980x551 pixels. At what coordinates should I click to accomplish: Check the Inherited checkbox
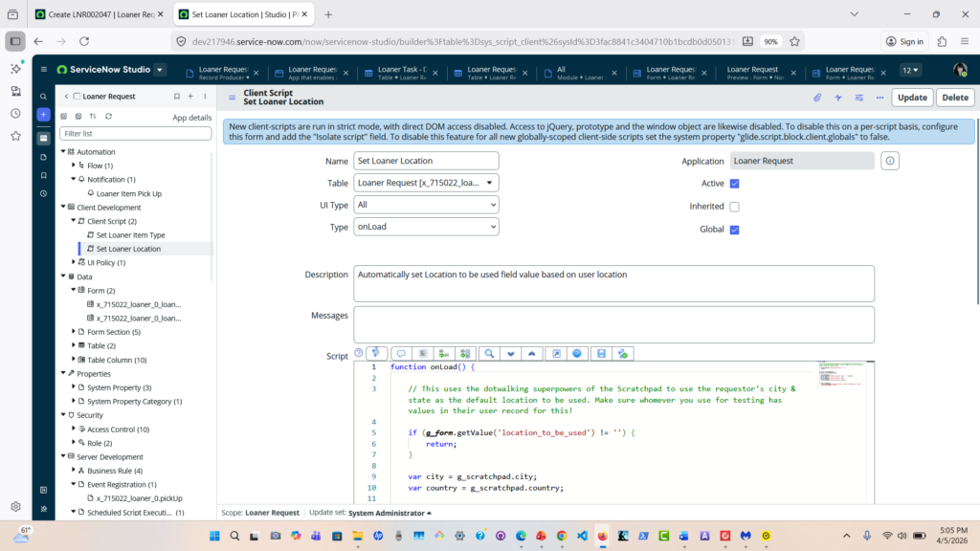pos(734,207)
